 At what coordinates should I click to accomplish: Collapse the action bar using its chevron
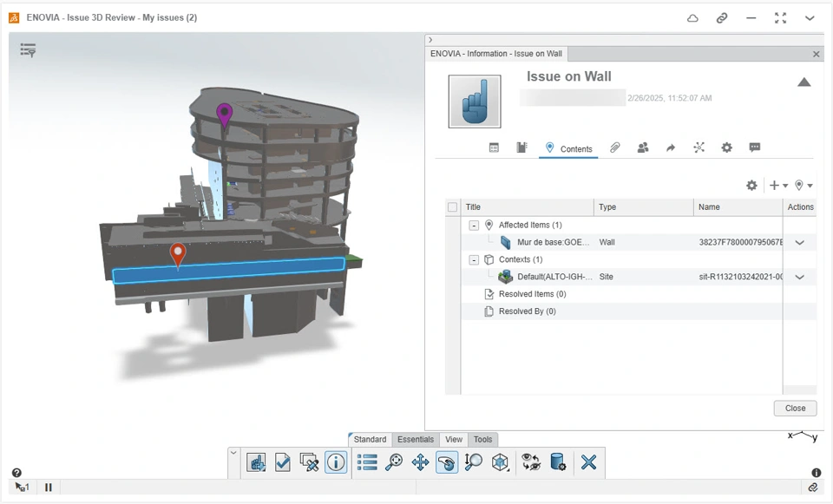click(233, 453)
